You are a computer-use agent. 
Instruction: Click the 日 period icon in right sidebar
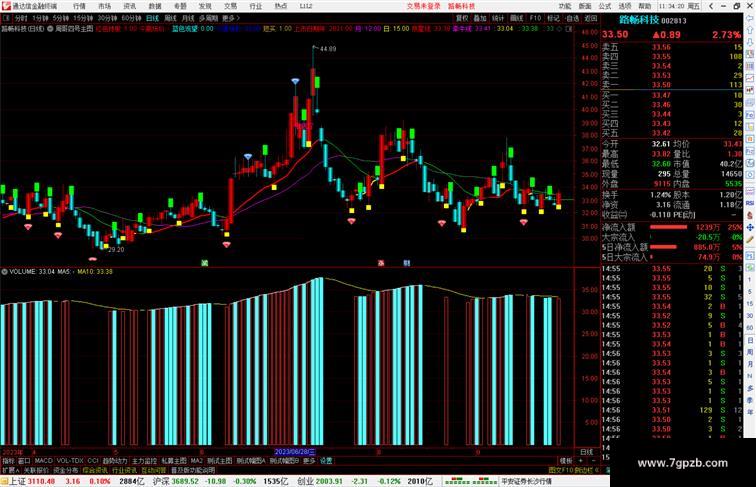[x=750, y=340]
